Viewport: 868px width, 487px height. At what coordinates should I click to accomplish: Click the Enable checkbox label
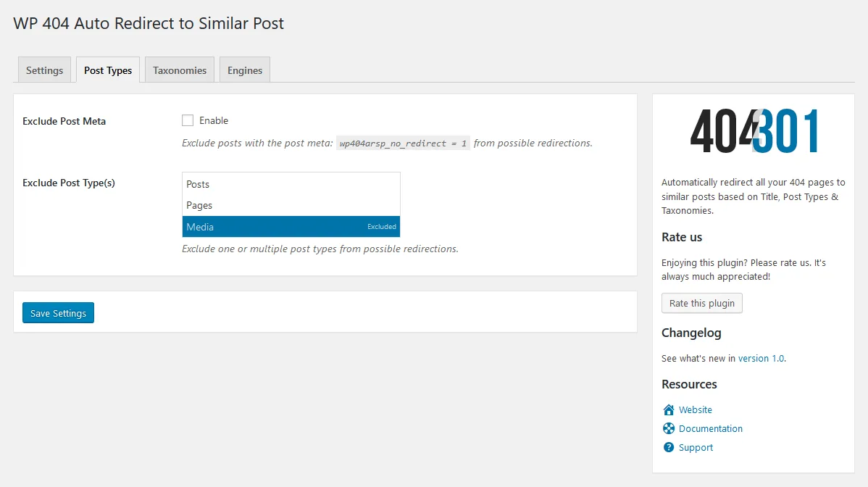[214, 120]
